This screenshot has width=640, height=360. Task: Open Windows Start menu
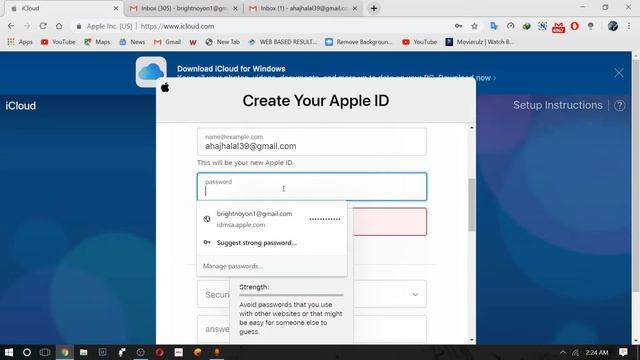pyautogui.click(x=9, y=352)
